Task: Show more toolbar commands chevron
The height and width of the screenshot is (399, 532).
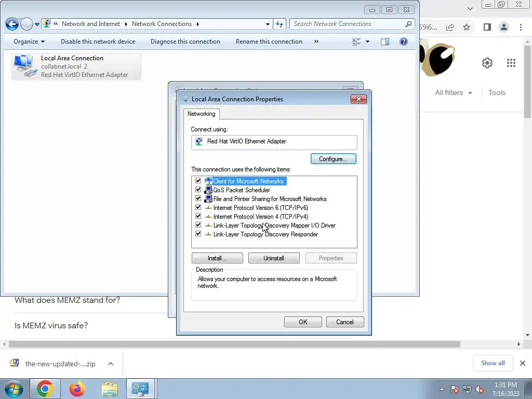Action: click(x=316, y=42)
